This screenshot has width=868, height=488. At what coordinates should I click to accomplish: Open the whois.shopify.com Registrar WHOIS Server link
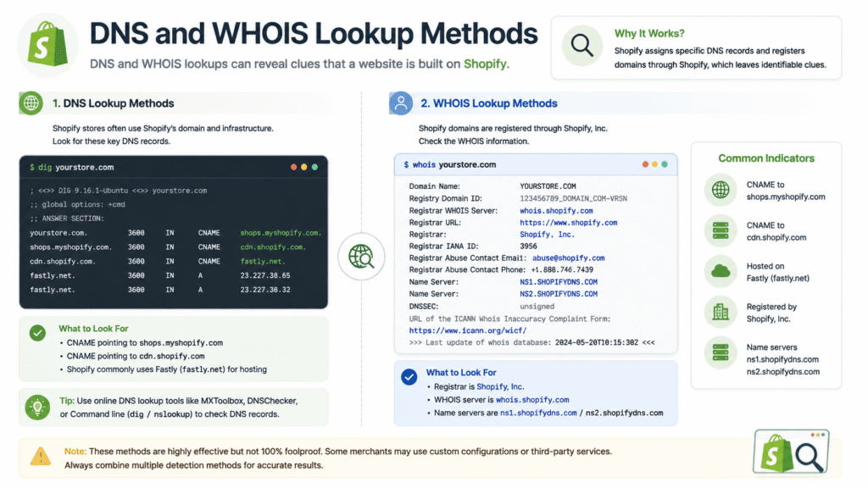pyautogui.click(x=556, y=211)
